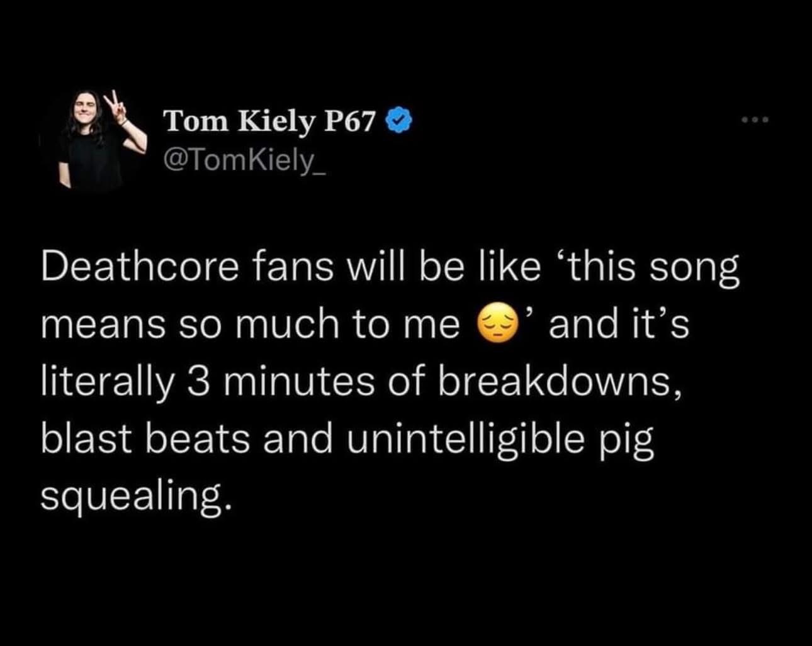This screenshot has height=646, width=812.
Task: Click the word "breakdowns," in the tweet
Action: 560,382
